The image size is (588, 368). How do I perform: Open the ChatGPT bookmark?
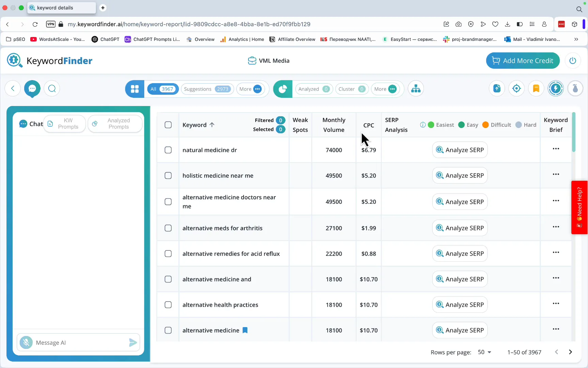[105, 39]
